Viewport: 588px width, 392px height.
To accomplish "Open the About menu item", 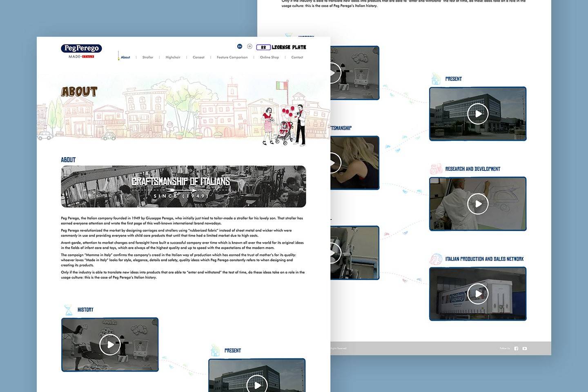I will click(125, 57).
